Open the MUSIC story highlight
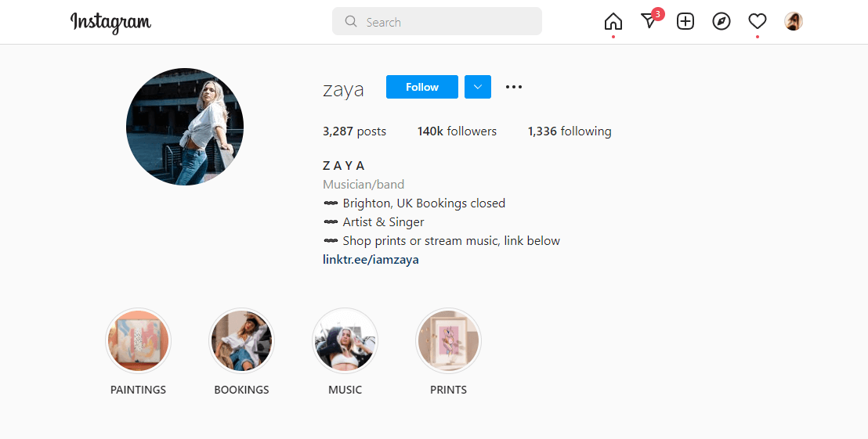This screenshot has width=868, height=439. (x=345, y=340)
